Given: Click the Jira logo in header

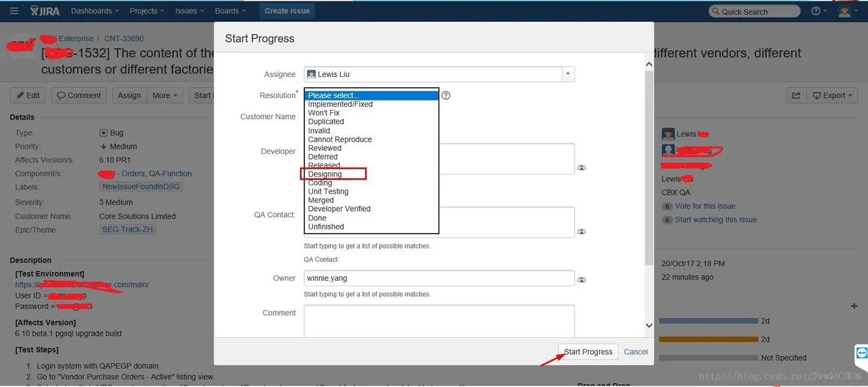Looking at the screenshot, I should pos(45,11).
